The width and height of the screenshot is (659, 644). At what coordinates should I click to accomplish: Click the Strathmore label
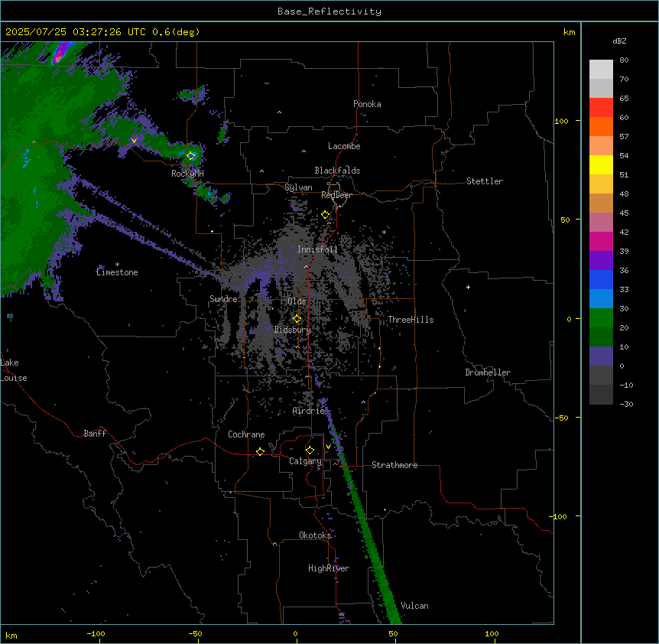click(x=394, y=465)
